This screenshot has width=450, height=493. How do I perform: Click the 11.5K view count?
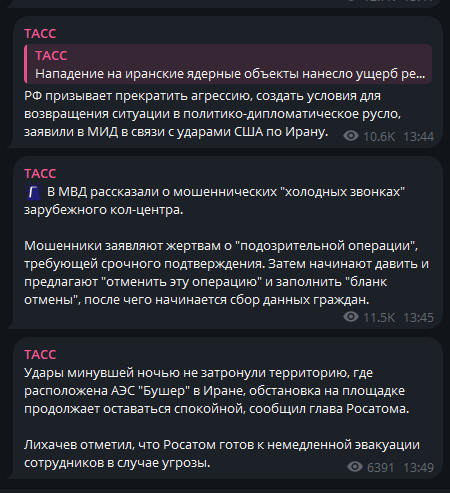379,318
